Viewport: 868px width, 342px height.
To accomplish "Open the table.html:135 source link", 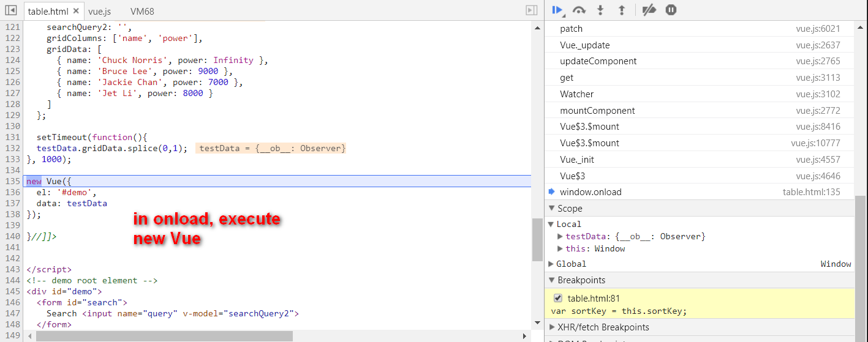I will 812,192.
